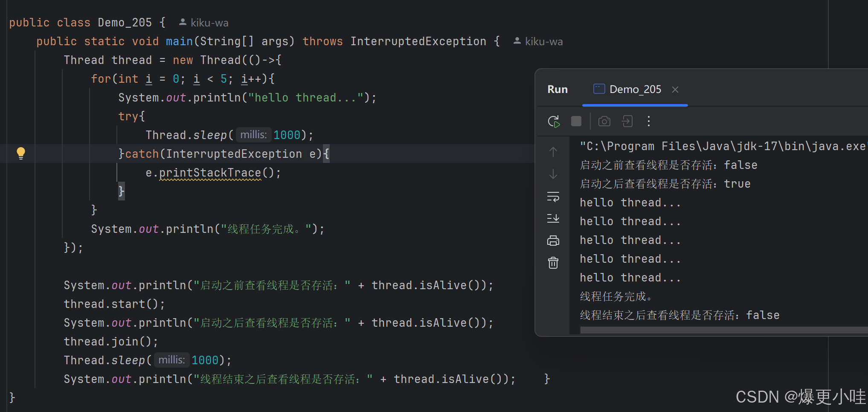Rerun the Demo_205 application

coord(554,121)
